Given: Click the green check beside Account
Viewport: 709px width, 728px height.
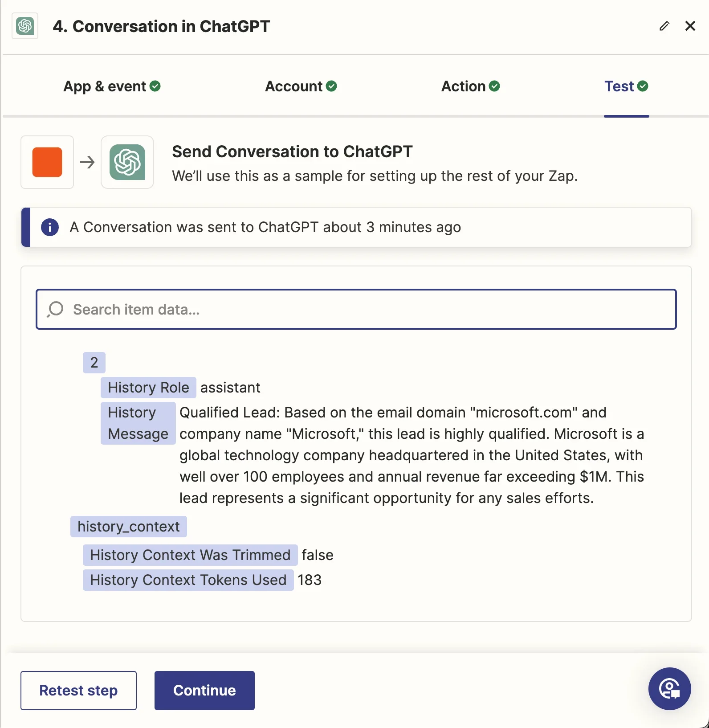Looking at the screenshot, I should click(331, 86).
